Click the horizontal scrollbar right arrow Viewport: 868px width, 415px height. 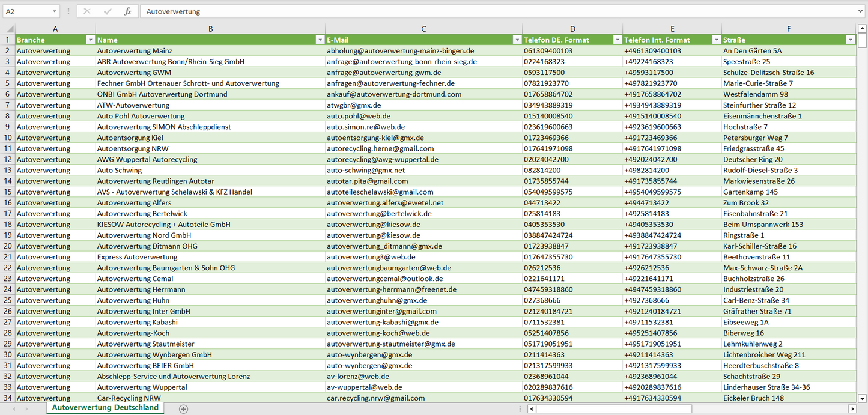click(x=852, y=408)
